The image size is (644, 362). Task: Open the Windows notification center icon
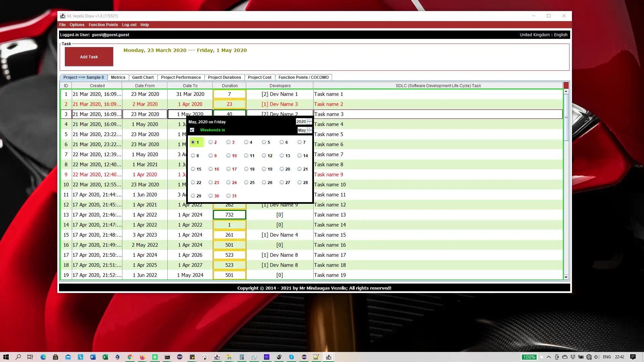633,357
